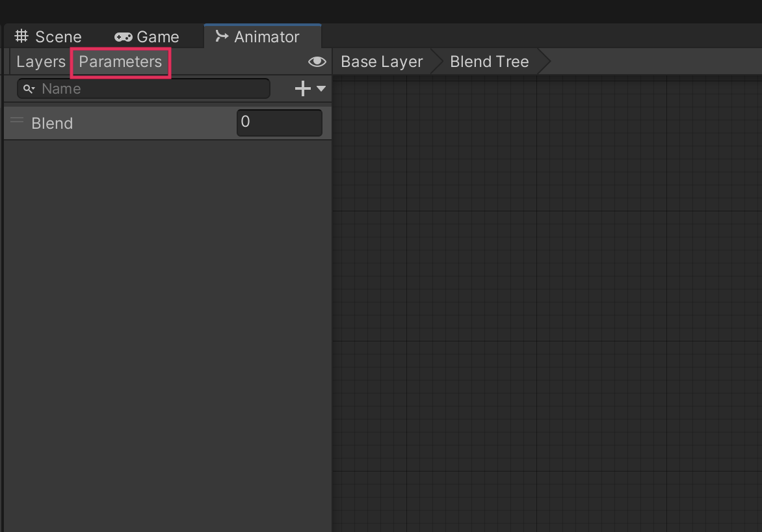This screenshot has width=762, height=532.
Task: Click the magnifier icon in the search box
Action: [29, 88]
